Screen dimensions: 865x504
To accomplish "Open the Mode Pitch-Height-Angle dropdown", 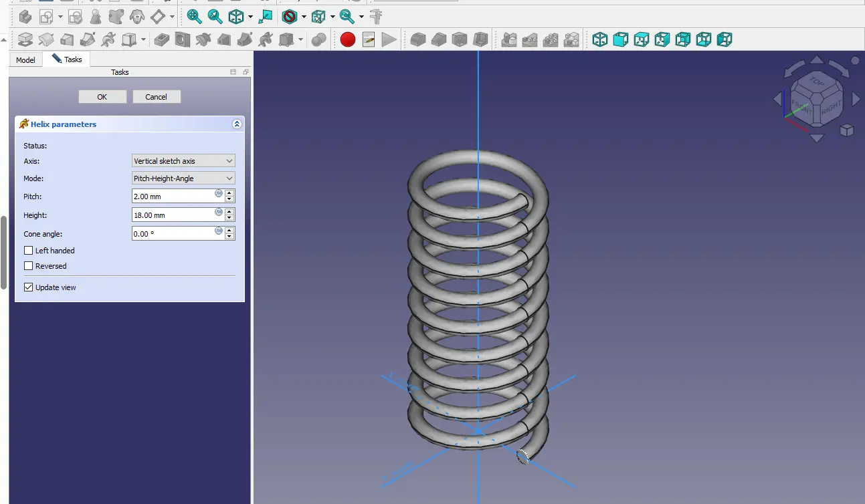I will pos(183,178).
